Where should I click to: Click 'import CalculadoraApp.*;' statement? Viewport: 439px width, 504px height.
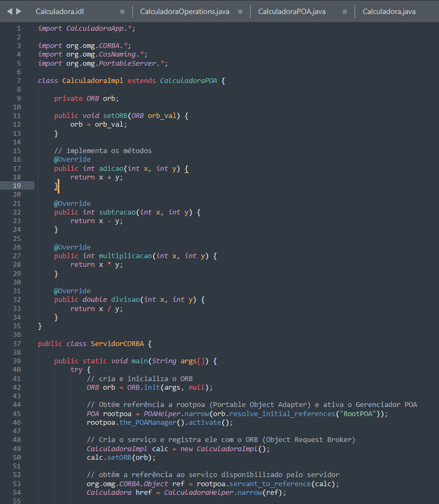pyautogui.click(x=86, y=28)
